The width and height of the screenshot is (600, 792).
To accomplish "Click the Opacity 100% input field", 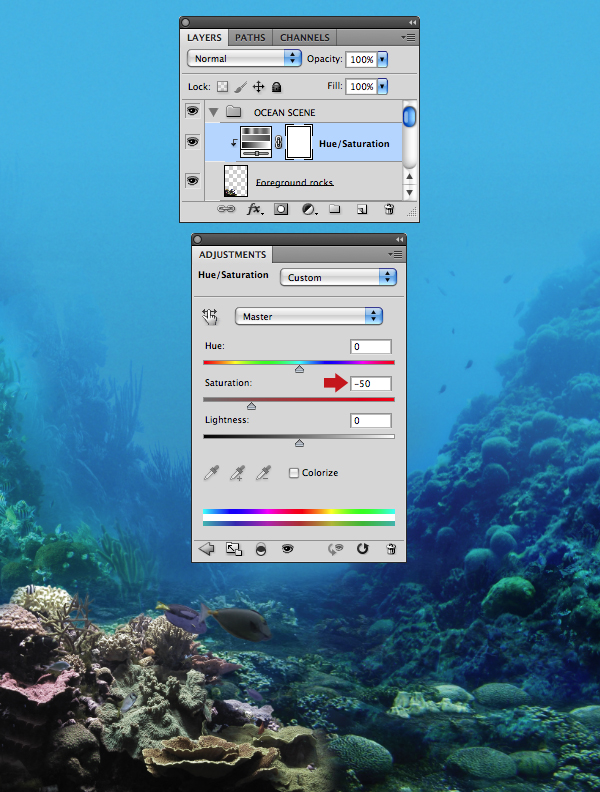I will (361, 59).
